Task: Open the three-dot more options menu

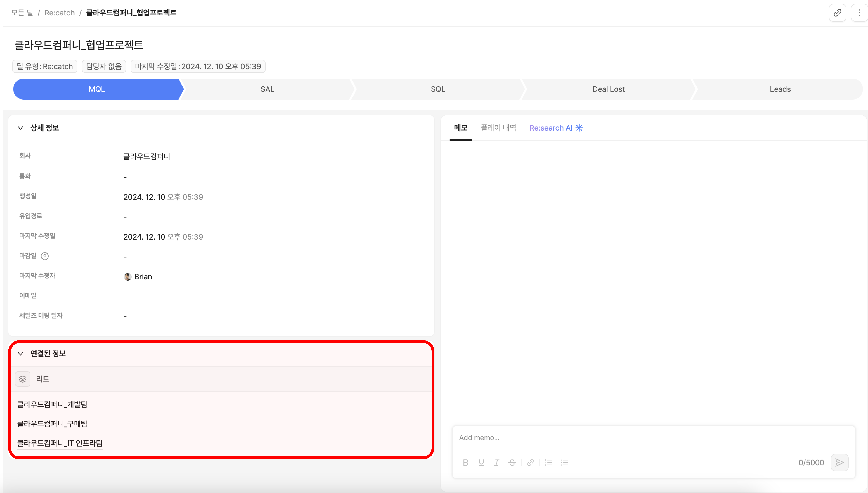Action: coord(859,13)
